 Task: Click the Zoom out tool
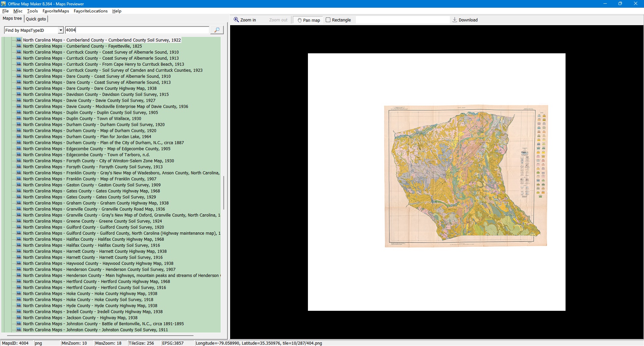(278, 20)
